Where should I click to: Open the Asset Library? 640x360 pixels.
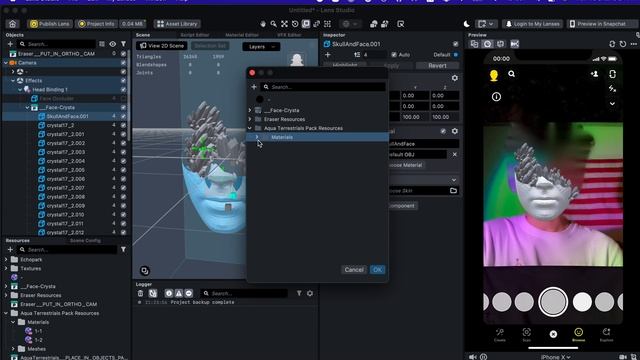pos(178,24)
